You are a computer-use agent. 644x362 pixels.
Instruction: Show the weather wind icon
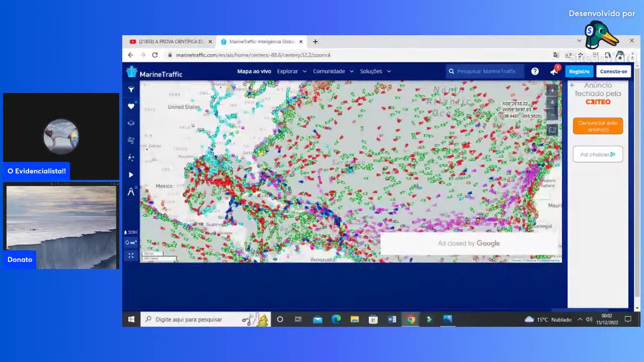tap(131, 140)
